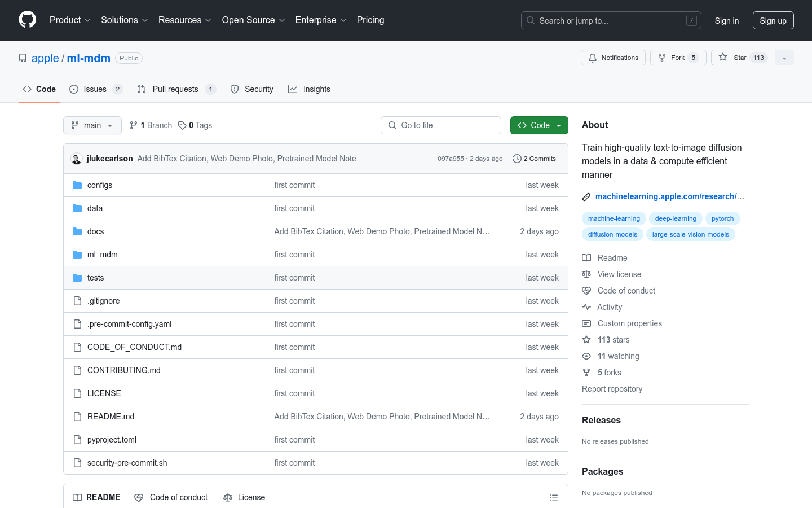Open pyproject.toml file
The width and height of the screenshot is (812, 508).
(x=112, y=440)
